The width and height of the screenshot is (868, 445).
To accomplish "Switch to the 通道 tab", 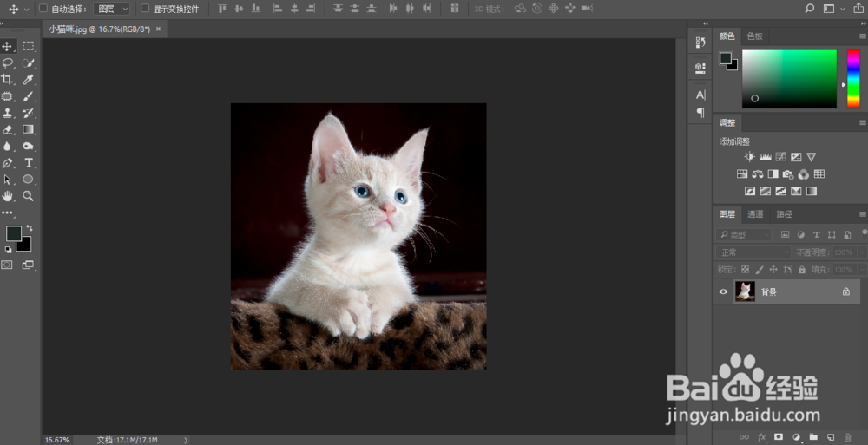I will (x=755, y=214).
